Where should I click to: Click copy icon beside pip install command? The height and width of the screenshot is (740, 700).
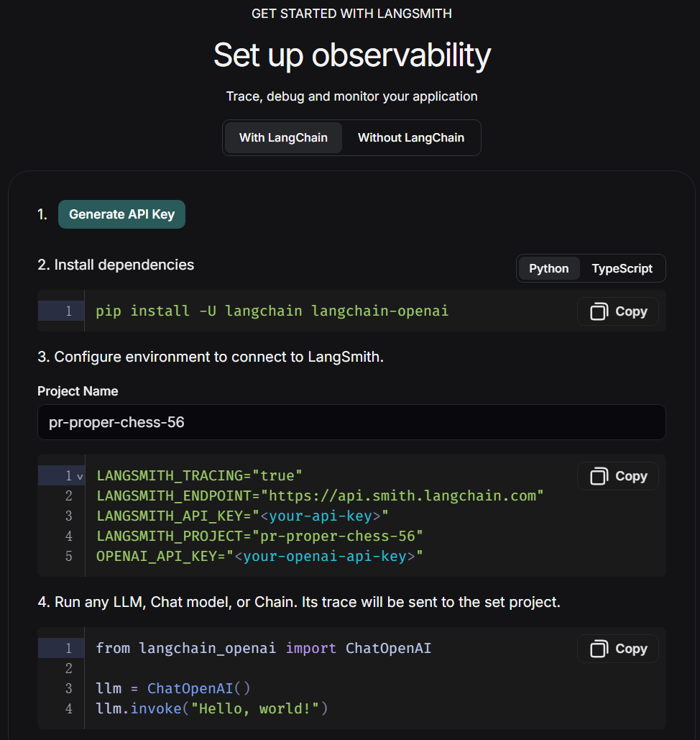[x=599, y=311]
